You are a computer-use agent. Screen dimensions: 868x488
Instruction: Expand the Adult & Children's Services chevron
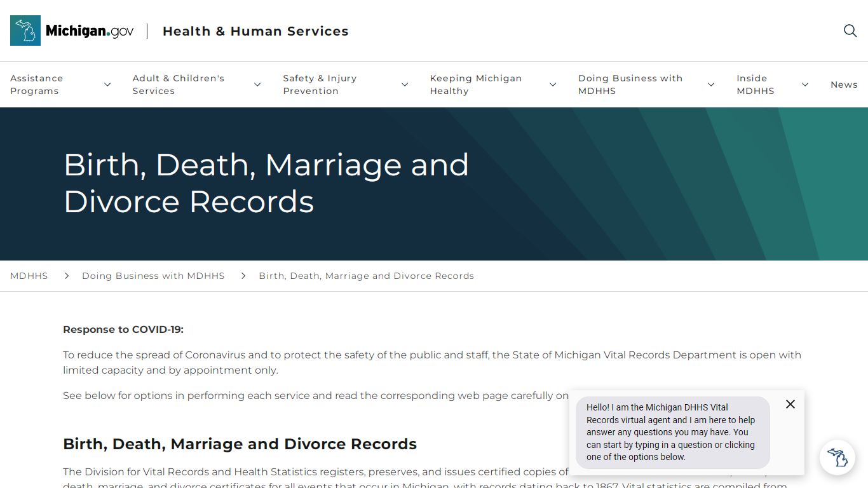257,85
